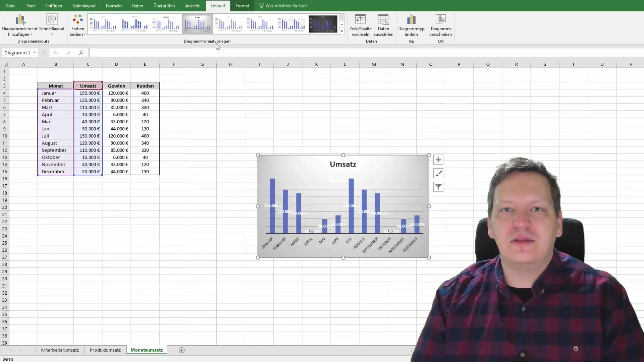644x362 pixels.
Task: Select the fifth chart style thumbnail
Action: click(x=228, y=24)
